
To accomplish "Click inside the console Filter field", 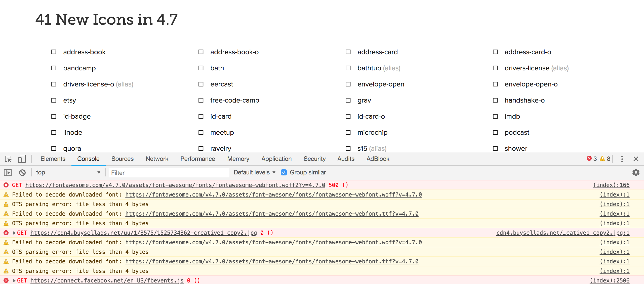I will pos(169,172).
